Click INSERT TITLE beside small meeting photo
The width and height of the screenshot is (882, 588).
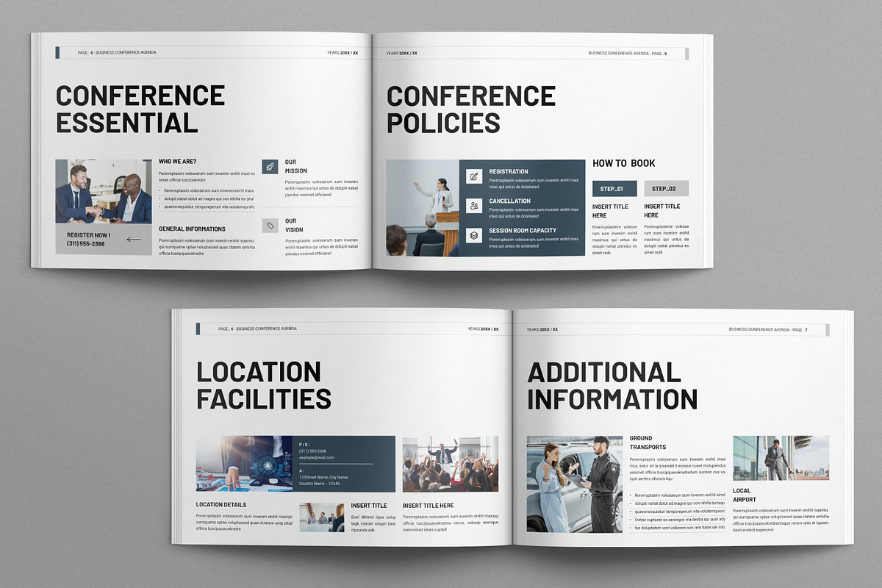369,506
